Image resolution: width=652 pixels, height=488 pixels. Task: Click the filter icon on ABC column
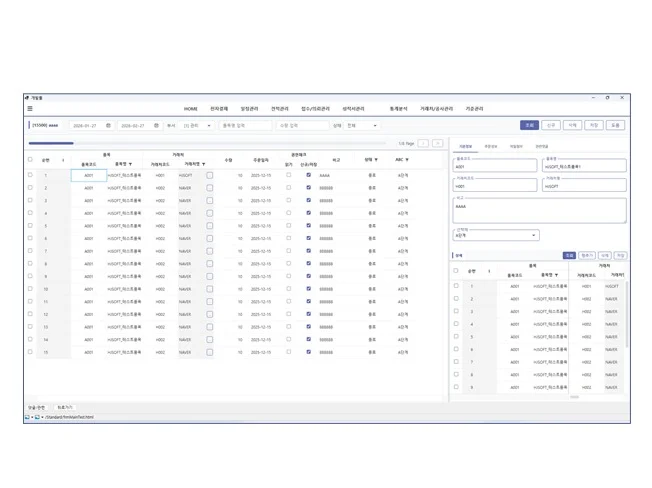tap(408, 159)
